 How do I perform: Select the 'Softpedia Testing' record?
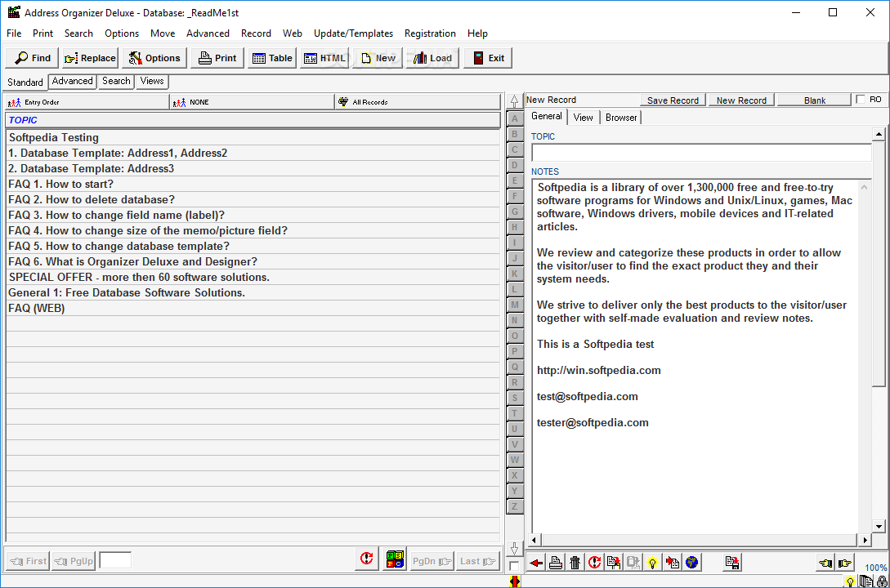tap(253, 137)
